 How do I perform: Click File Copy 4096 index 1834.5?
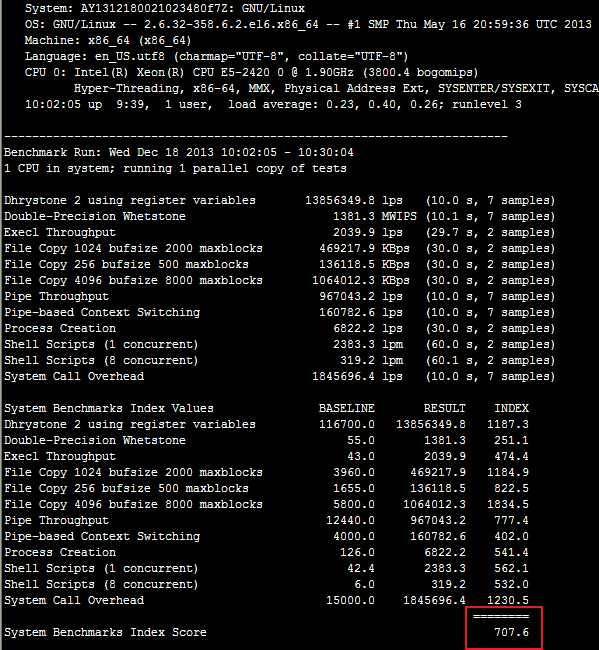[508, 504]
